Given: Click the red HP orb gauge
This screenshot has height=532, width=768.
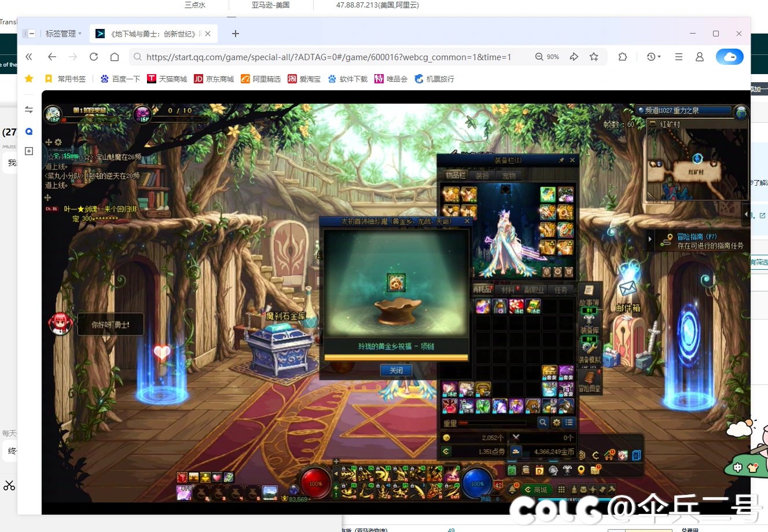Looking at the screenshot, I should coord(316,483).
